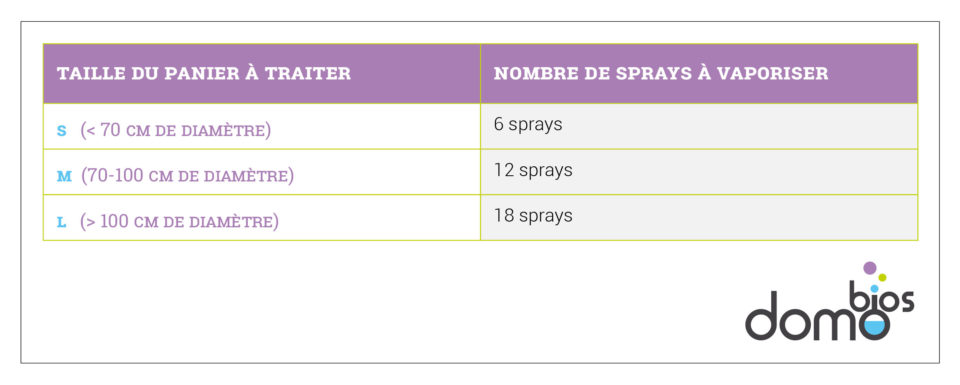
Task: Click the 6 sprays cell
Action: click(x=699, y=126)
